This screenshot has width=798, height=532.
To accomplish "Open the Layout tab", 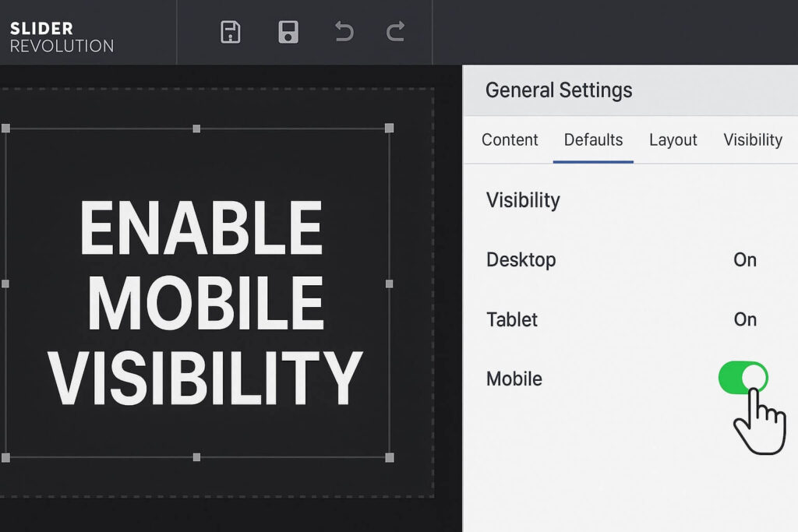I will 673,140.
